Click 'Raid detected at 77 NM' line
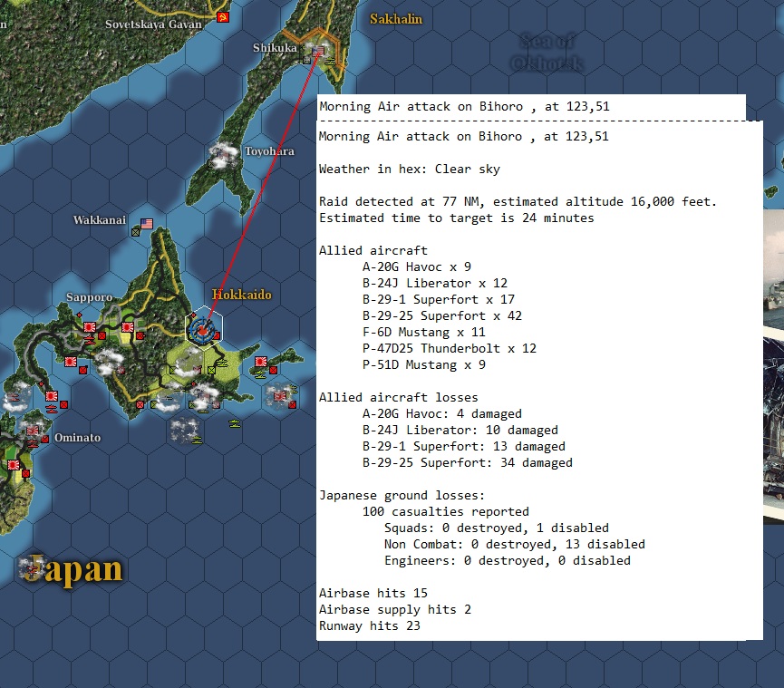Viewport: 784px width, 688px height. click(518, 201)
